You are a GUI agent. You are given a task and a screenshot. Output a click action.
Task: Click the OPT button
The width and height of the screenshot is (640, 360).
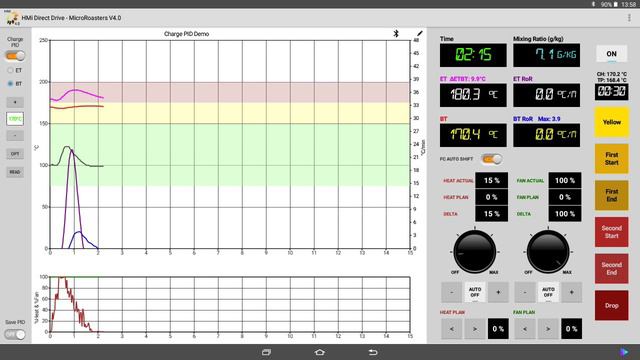pos(15,154)
